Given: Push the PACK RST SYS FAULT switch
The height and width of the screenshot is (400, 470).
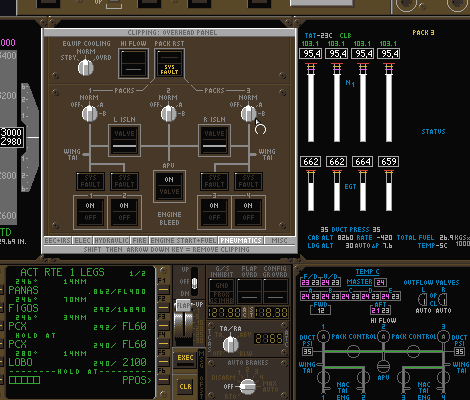Looking at the screenshot, I should pos(169,63).
